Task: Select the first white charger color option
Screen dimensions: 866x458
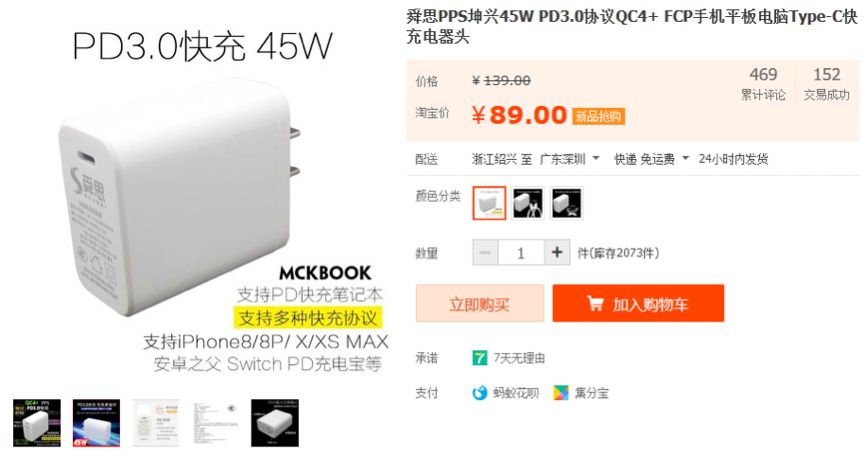Action: (x=489, y=203)
